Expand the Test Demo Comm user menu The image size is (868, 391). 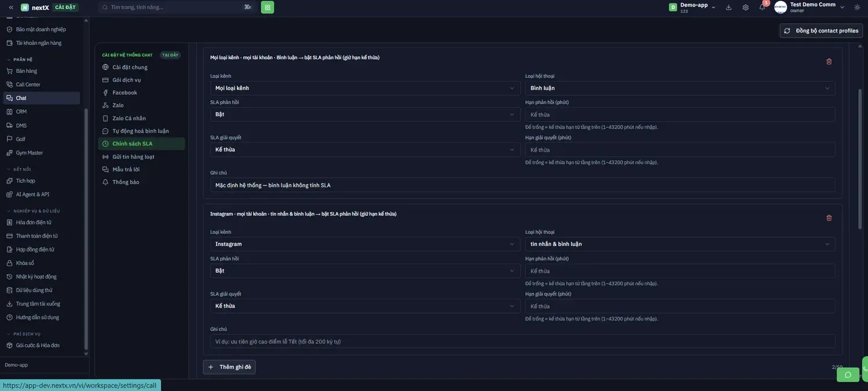click(842, 8)
